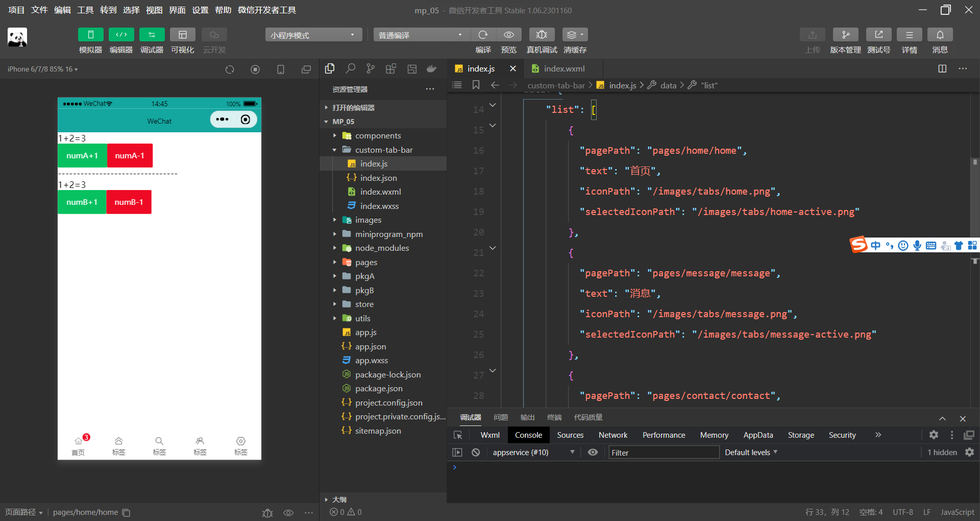Click the detach simulator window icon
980x521 pixels.
(306, 69)
